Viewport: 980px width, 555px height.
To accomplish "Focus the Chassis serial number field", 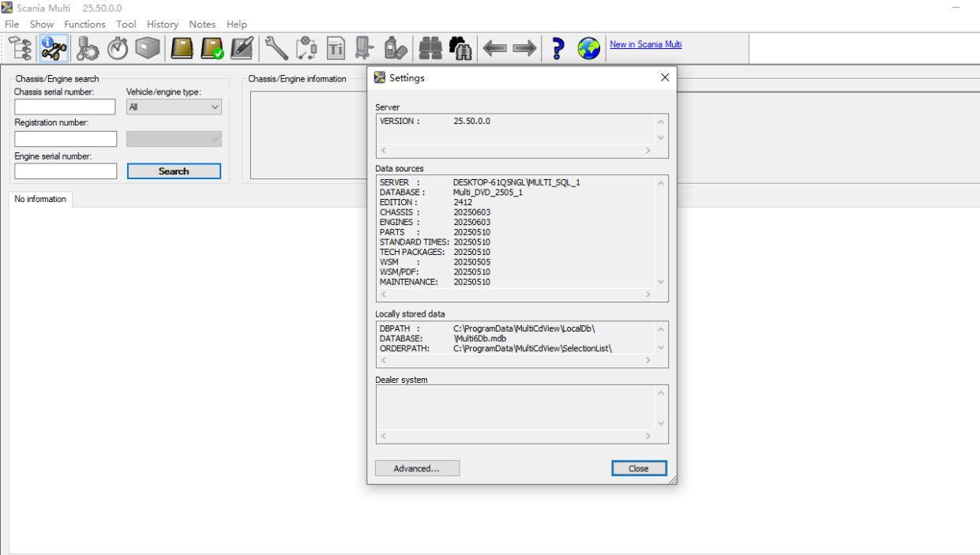I will (65, 107).
